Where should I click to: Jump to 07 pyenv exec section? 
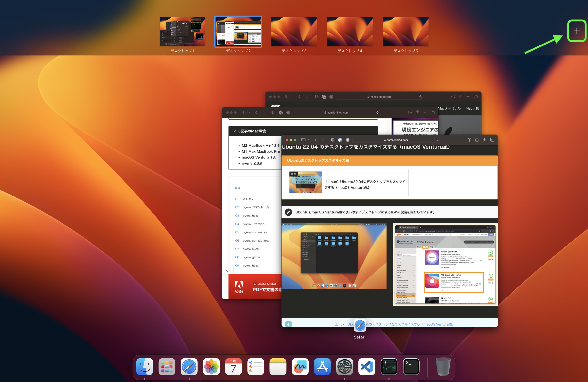[247, 249]
